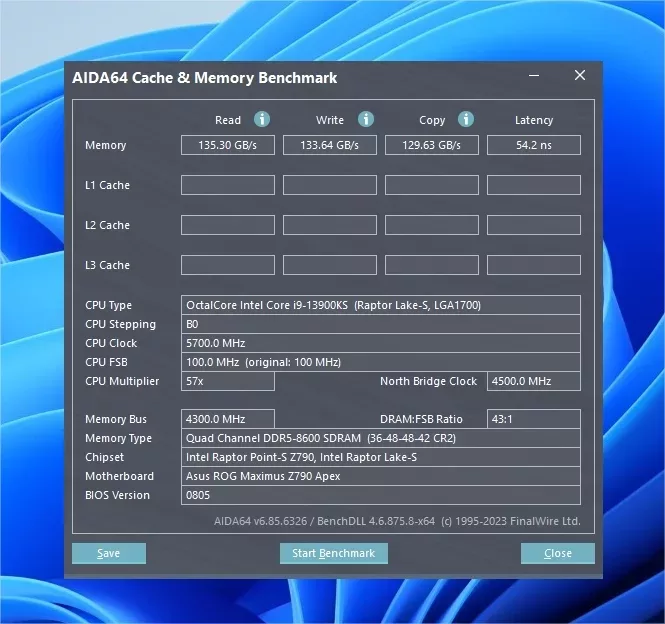Click the CPU Type label
Viewport: 665px width, 624px height.
point(109,305)
